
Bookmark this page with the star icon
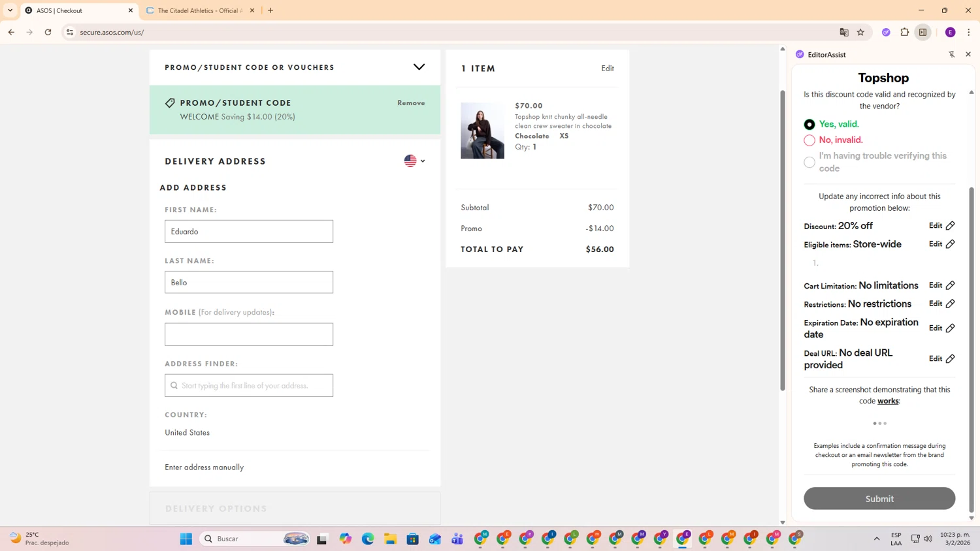[861, 32]
